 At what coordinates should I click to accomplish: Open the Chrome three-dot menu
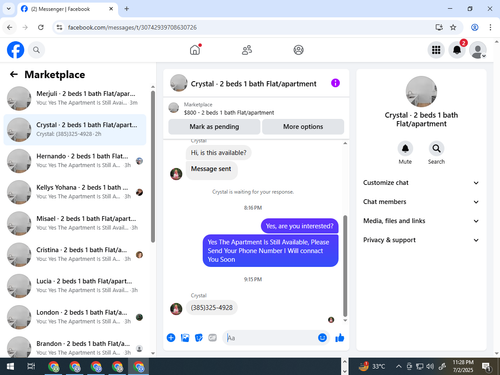[490, 27]
